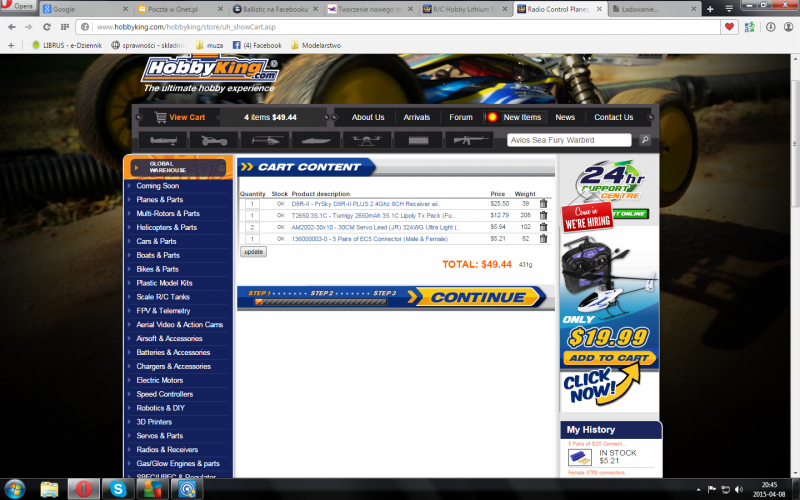
Task: Expand the Planes & Parts category
Action: [160, 200]
